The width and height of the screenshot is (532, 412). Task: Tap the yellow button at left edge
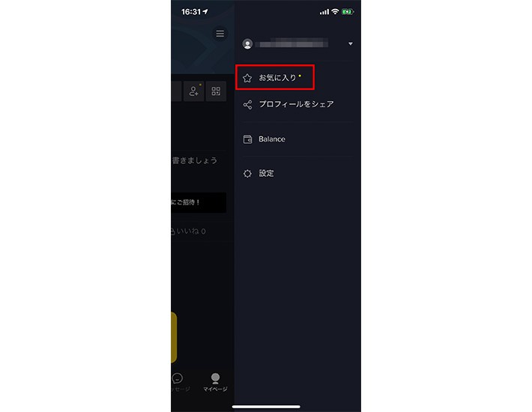[174, 337]
